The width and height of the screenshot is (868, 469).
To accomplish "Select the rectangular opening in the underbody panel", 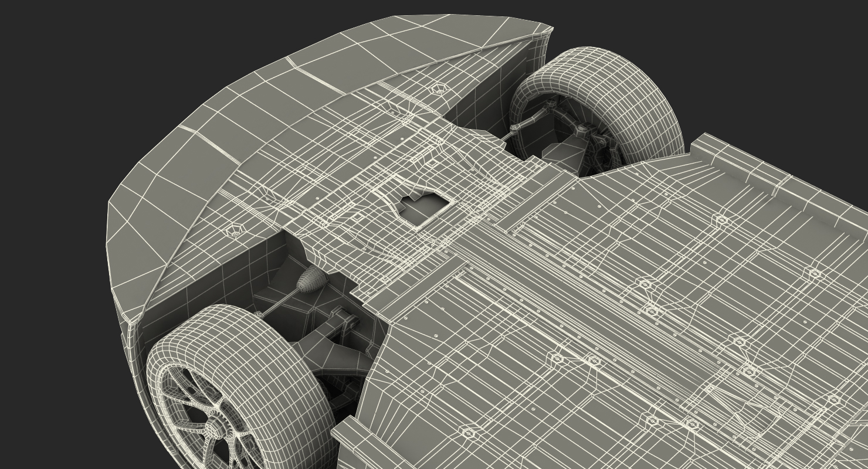I will pyautogui.click(x=425, y=208).
